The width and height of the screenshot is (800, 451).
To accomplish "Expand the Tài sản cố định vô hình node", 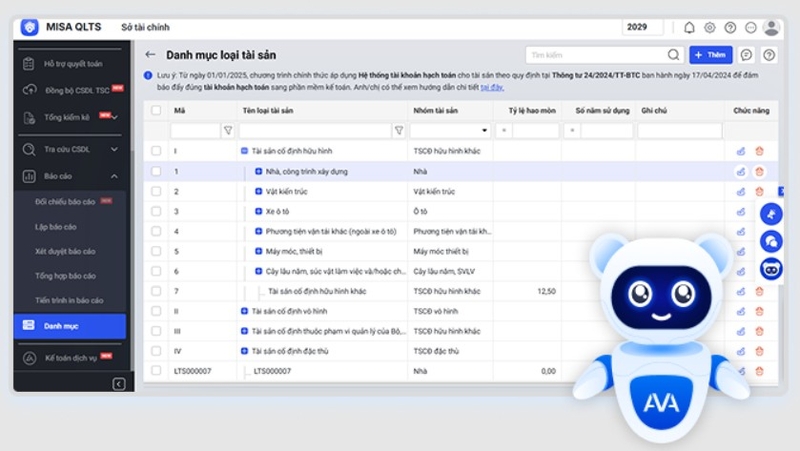I will point(244,311).
